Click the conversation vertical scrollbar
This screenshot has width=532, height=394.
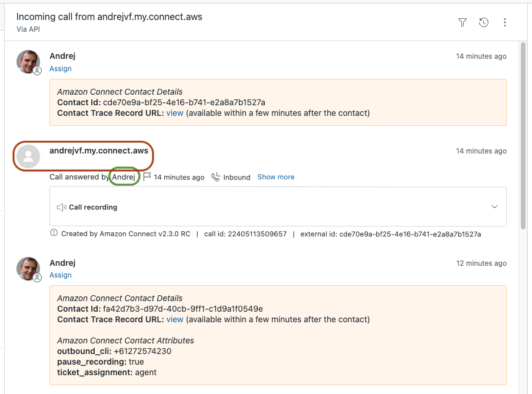pos(523,135)
